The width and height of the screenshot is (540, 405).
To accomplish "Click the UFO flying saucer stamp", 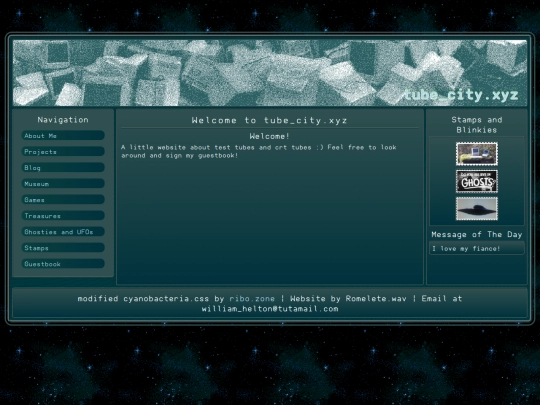I will [x=477, y=209].
